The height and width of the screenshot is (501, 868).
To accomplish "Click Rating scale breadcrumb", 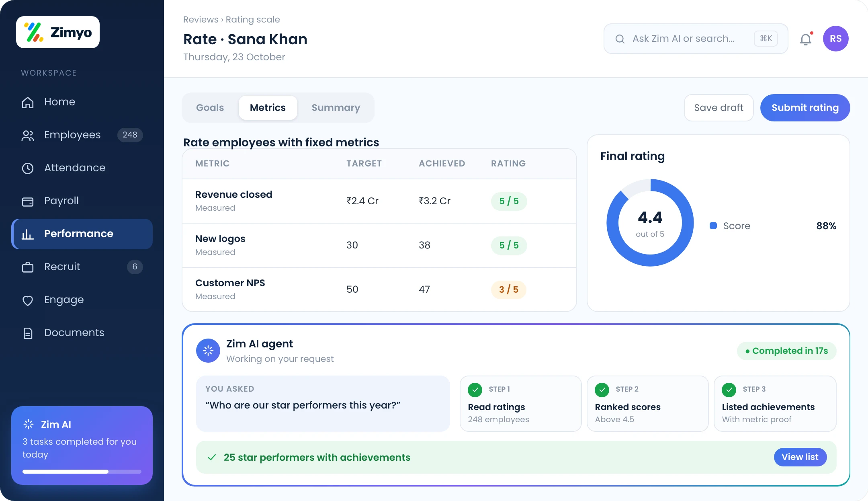I will (x=253, y=19).
